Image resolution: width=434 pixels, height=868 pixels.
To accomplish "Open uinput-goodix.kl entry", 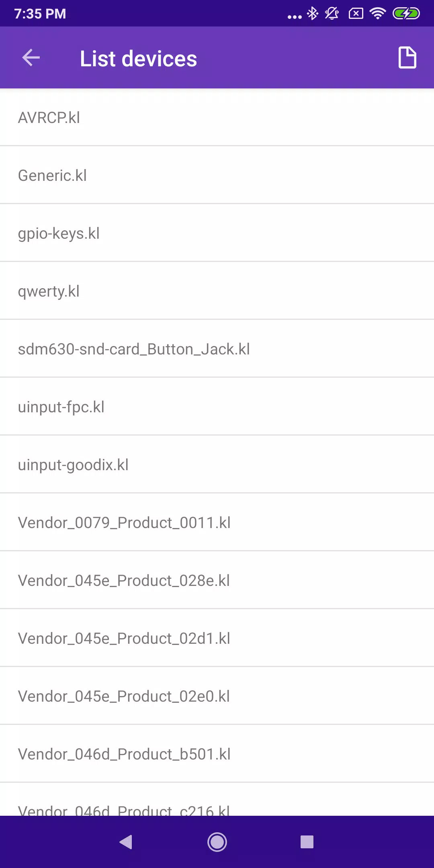I will (x=217, y=465).
